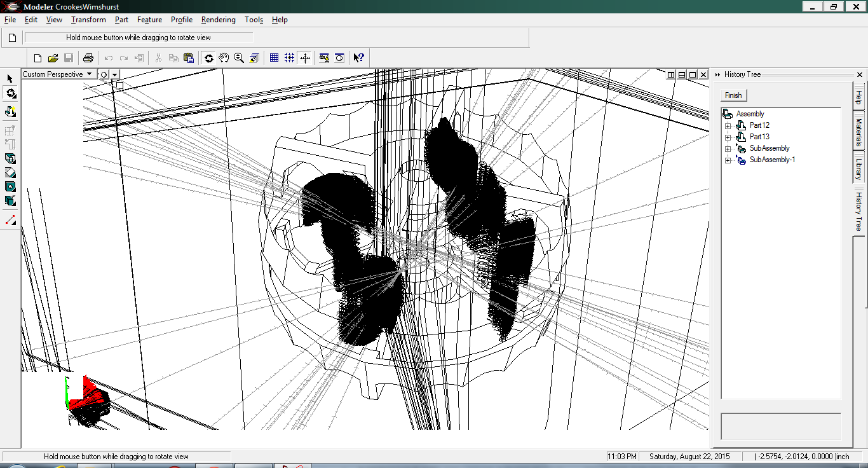The image size is (868, 468).
Task: Click the zoom-to-fit icon beside the magnifier
Action: tap(254, 58)
